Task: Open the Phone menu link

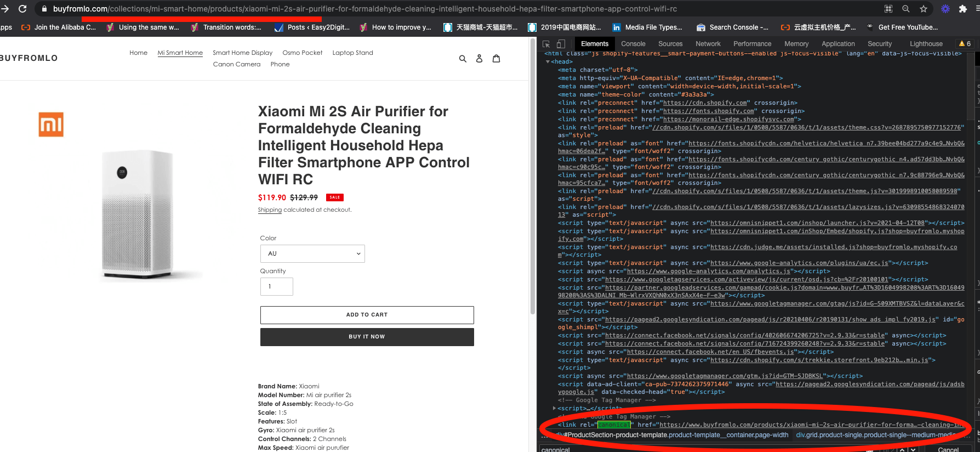Action: coord(280,64)
